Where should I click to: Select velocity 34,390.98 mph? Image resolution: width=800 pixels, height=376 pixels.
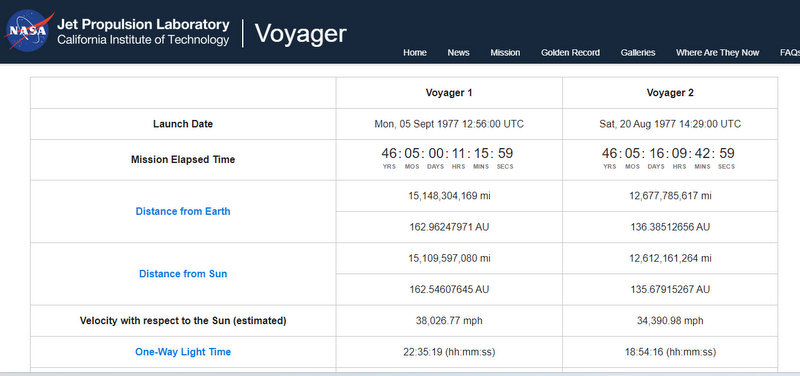pos(670,321)
